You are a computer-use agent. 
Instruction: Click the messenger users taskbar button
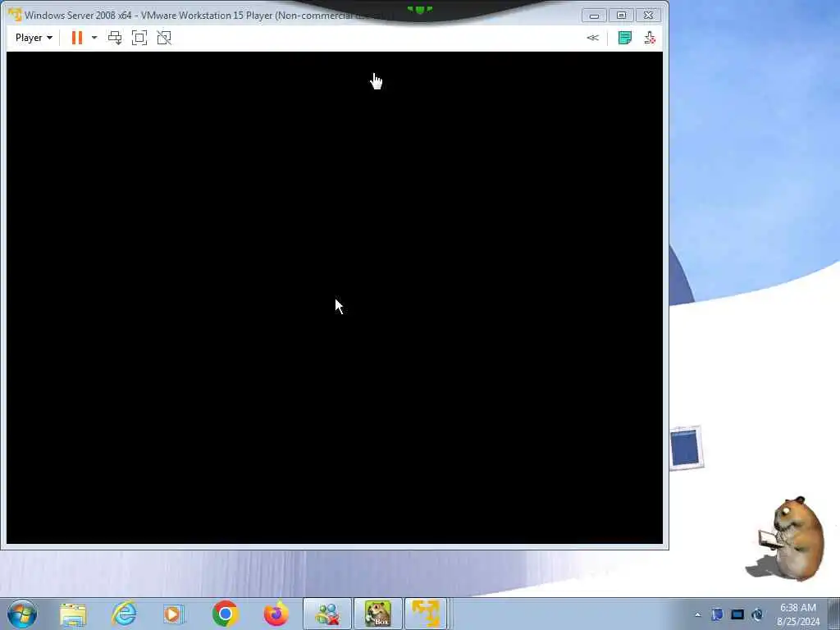pyautogui.click(x=327, y=614)
